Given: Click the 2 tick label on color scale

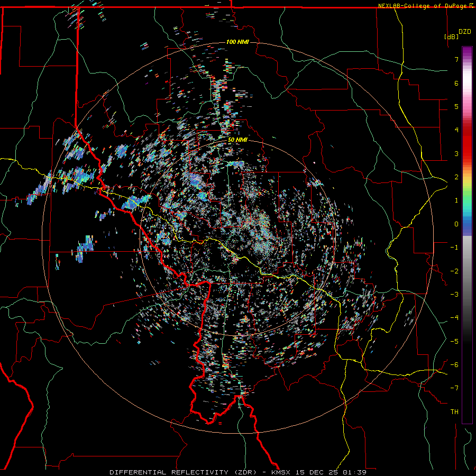Looking at the screenshot, I should (456, 177).
